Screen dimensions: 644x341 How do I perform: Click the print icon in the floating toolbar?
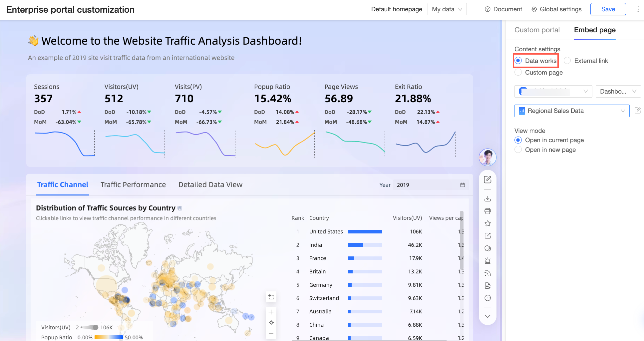(x=487, y=211)
